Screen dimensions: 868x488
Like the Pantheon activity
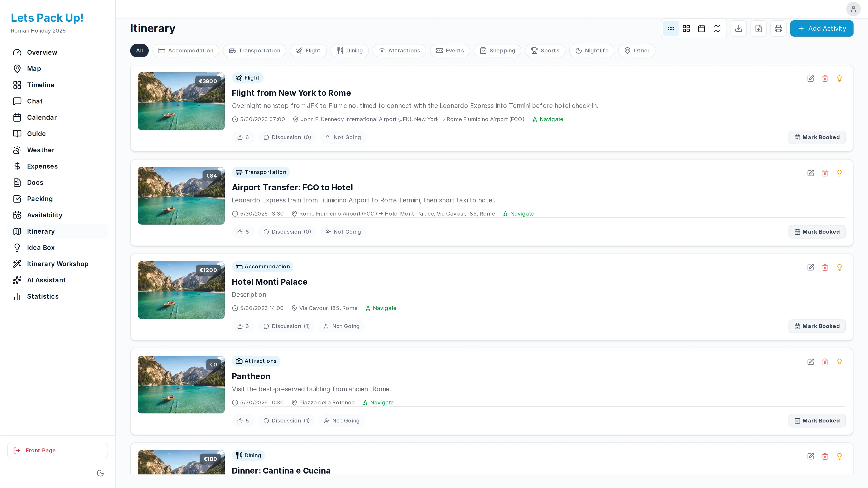[243, 421]
